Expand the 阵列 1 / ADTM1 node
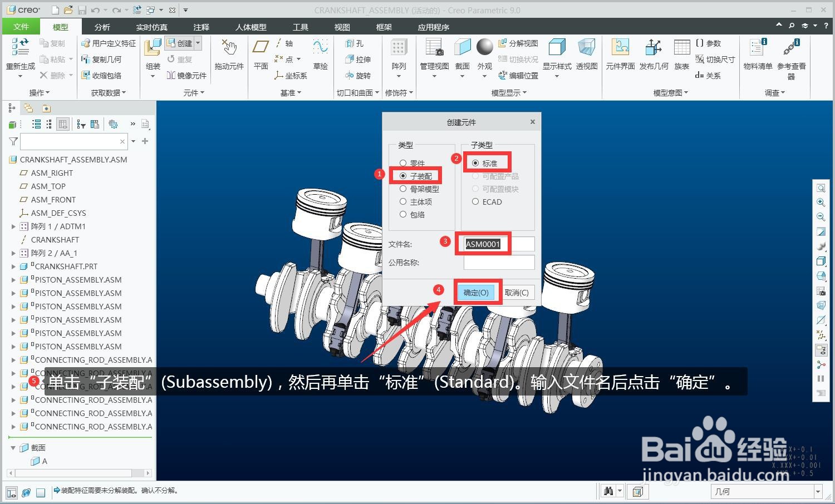The height and width of the screenshot is (504, 835). click(13, 226)
